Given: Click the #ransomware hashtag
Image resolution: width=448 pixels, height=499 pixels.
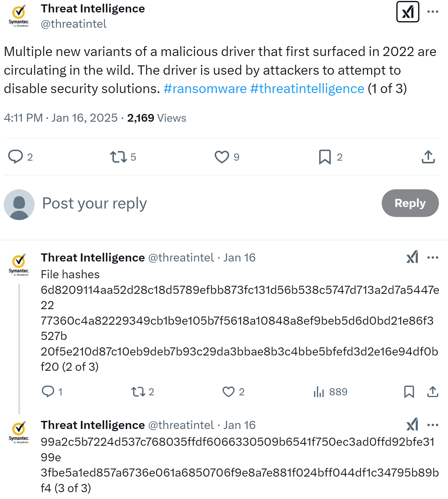Looking at the screenshot, I should point(205,89).
